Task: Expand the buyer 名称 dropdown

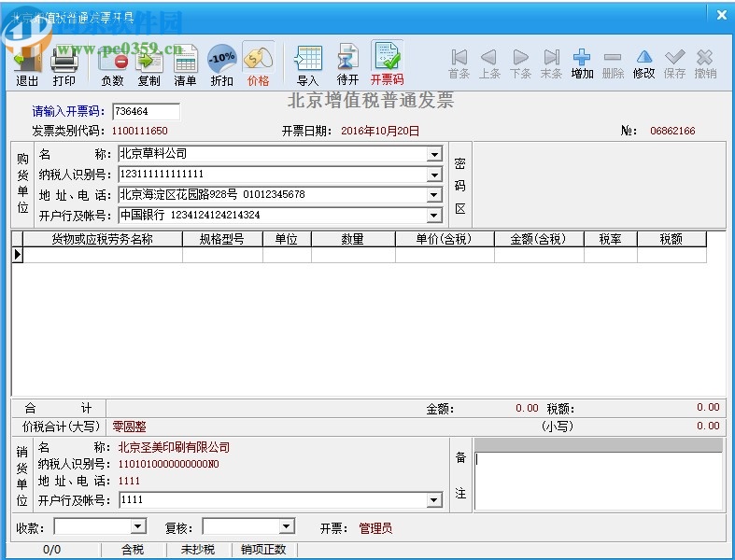Action: click(434, 154)
